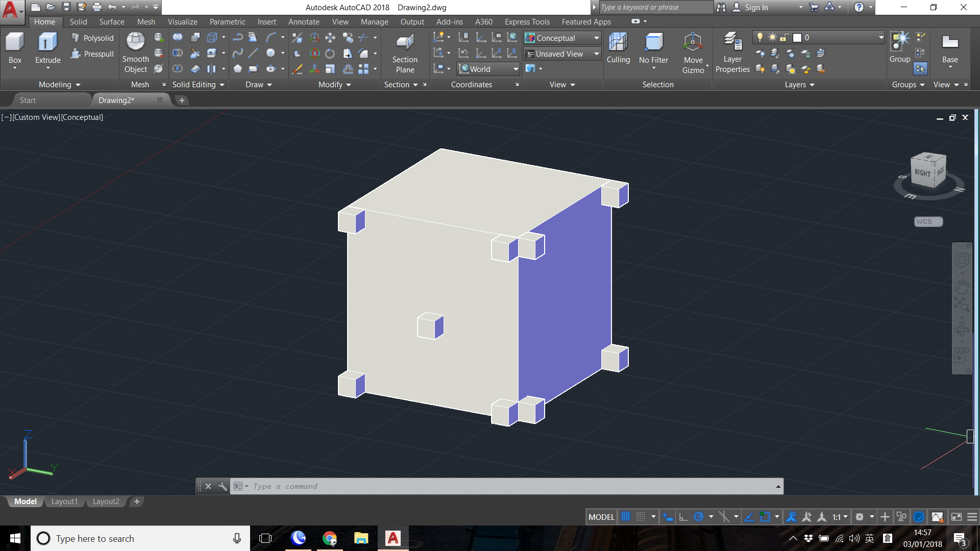
Task: Select the Polysolid tool
Action: [92, 38]
